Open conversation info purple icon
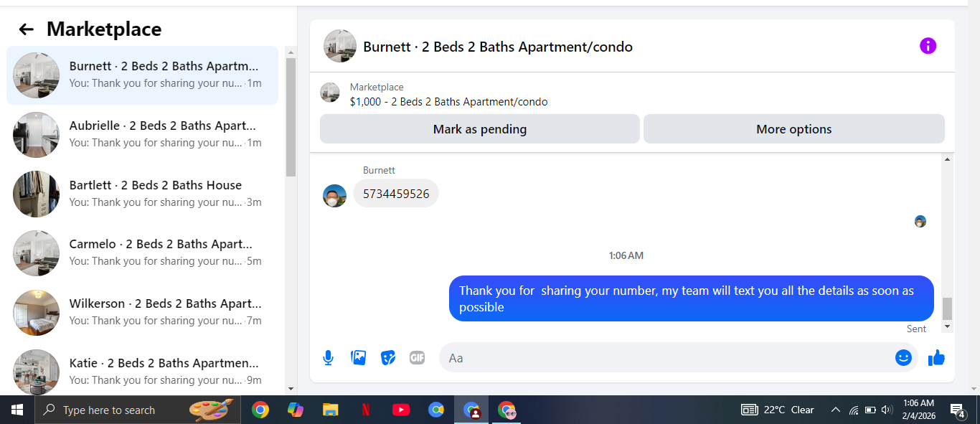The height and width of the screenshot is (424, 980). click(928, 46)
